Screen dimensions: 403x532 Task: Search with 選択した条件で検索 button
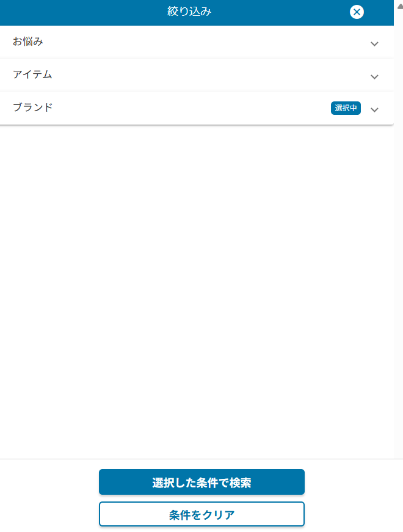click(201, 482)
